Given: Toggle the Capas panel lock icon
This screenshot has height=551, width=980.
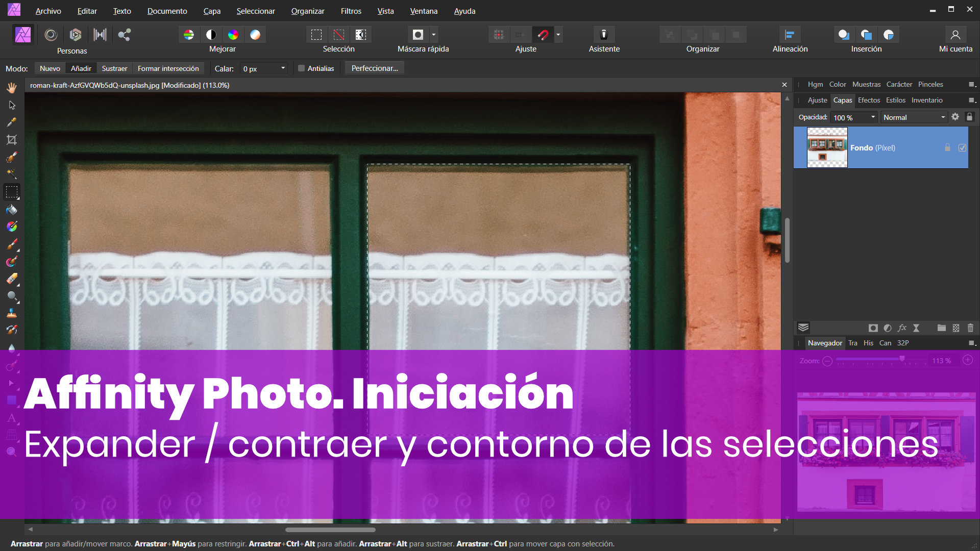Looking at the screenshot, I should click(x=970, y=117).
